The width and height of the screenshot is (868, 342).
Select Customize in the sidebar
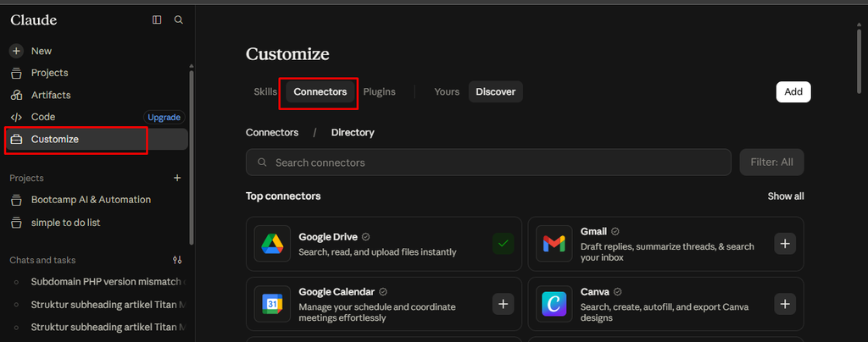(97, 139)
